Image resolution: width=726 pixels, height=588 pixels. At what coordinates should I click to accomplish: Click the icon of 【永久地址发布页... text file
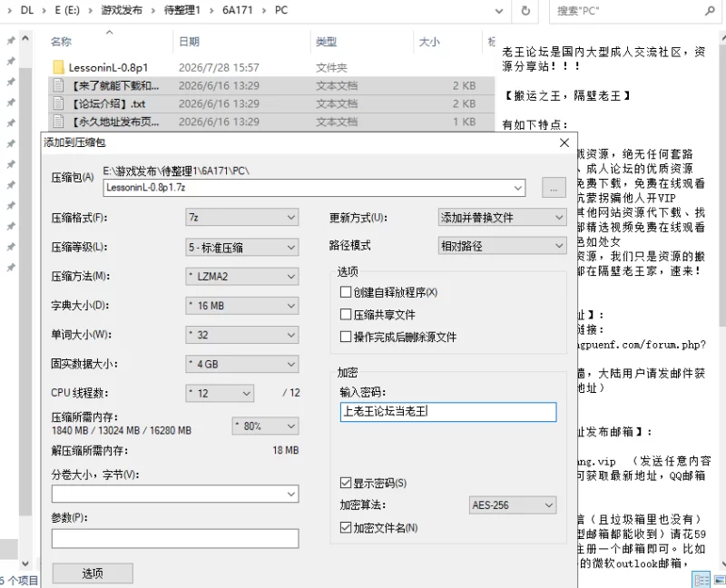click(x=59, y=122)
